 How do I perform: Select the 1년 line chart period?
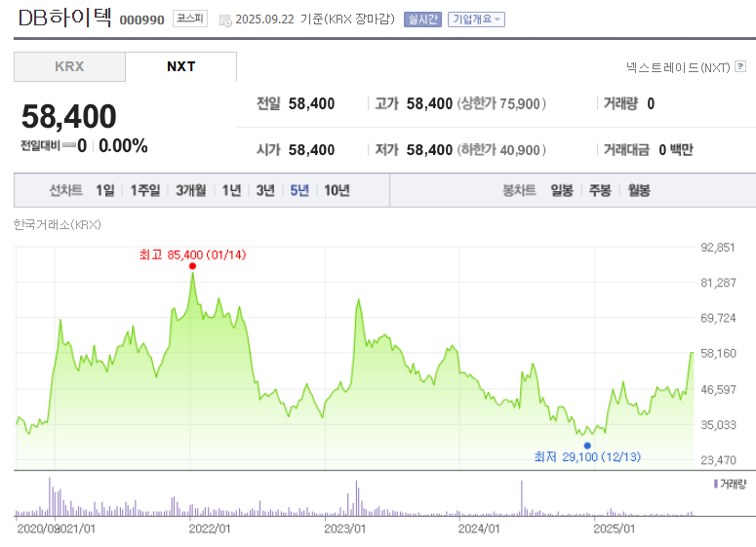point(231,190)
